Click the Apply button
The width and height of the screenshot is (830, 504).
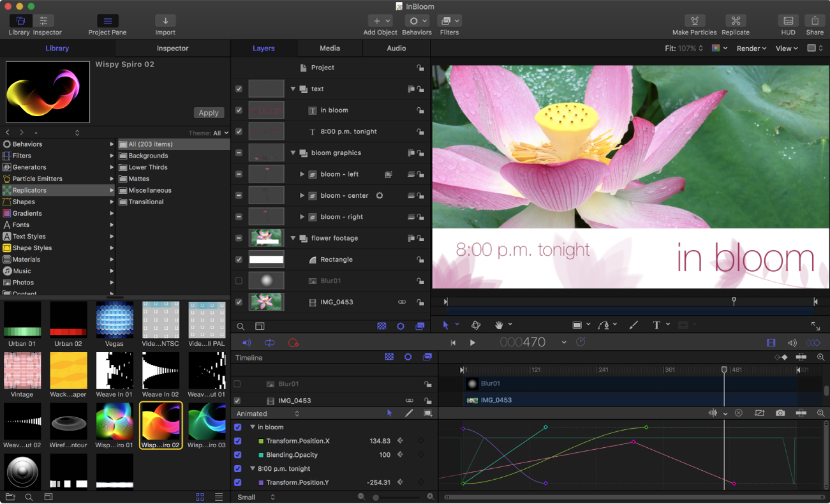(209, 113)
